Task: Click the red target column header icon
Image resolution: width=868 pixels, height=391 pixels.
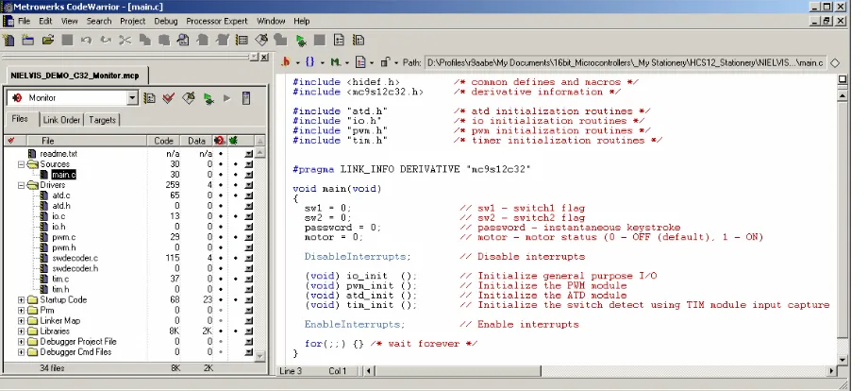Action: 219,141
